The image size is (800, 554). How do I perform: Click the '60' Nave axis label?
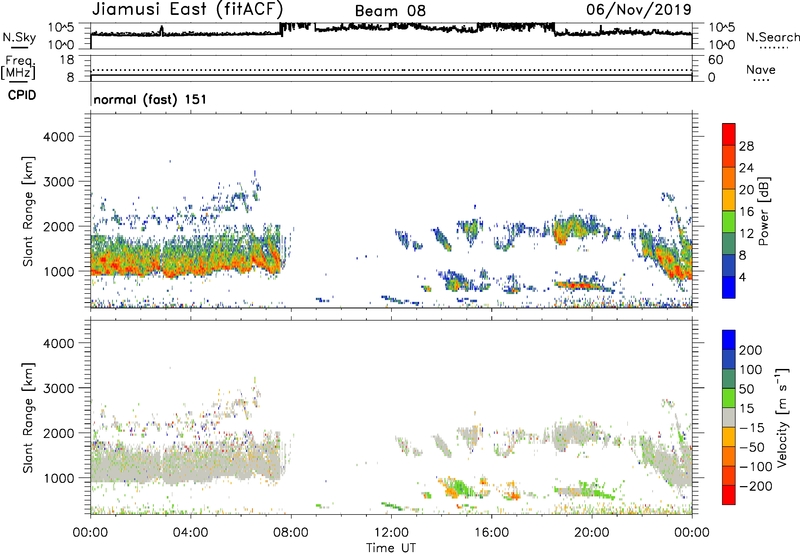[x=716, y=60]
